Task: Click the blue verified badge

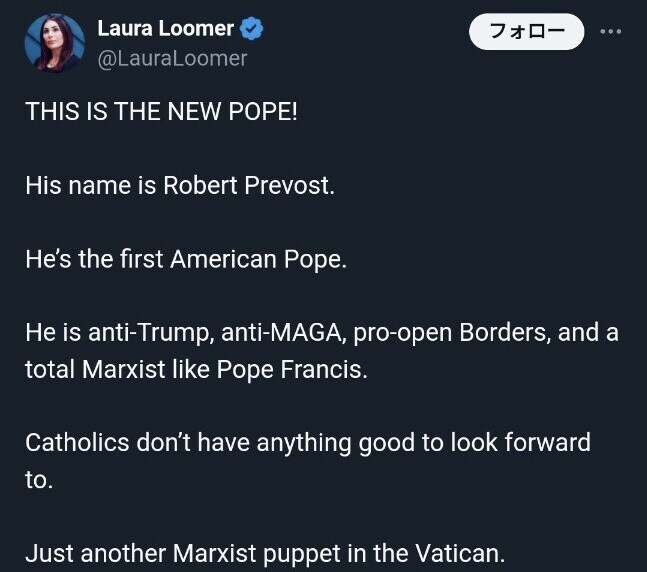Action: pyautogui.click(x=254, y=29)
